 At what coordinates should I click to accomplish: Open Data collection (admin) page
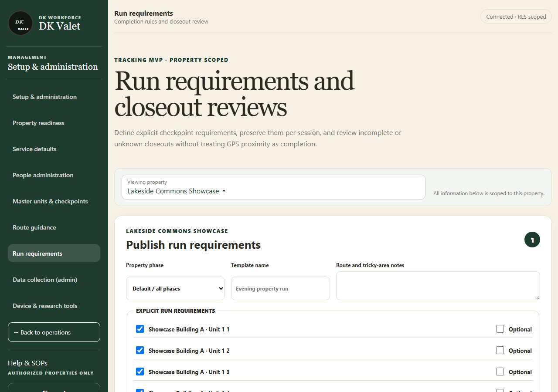tap(54, 280)
